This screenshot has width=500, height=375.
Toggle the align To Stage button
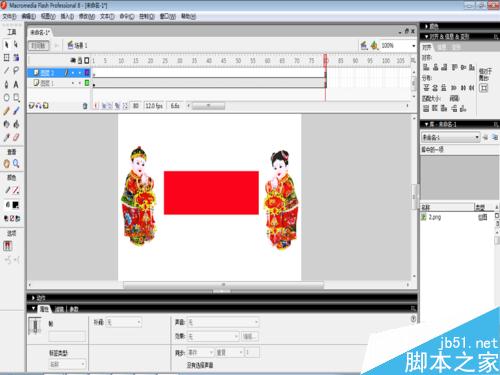483,88
